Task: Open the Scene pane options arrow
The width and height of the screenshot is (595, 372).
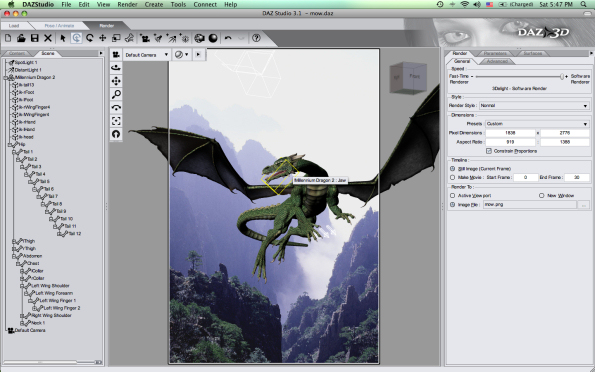Action: pyautogui.click(x=101, y=53)
